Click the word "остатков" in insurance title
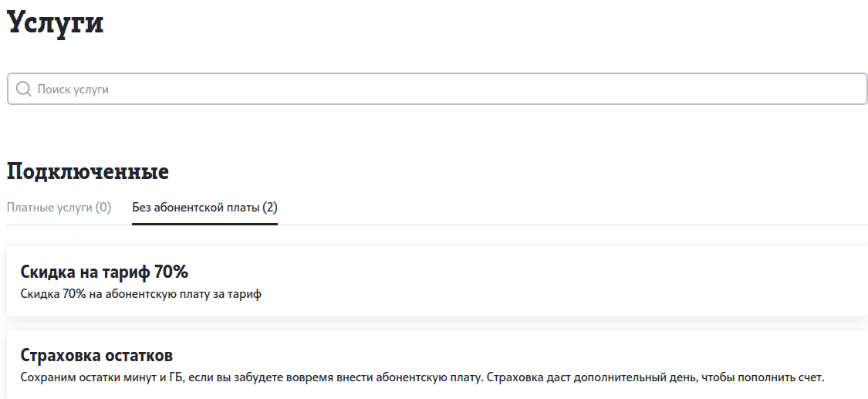The image size is (868, 399). pos(140,355)
